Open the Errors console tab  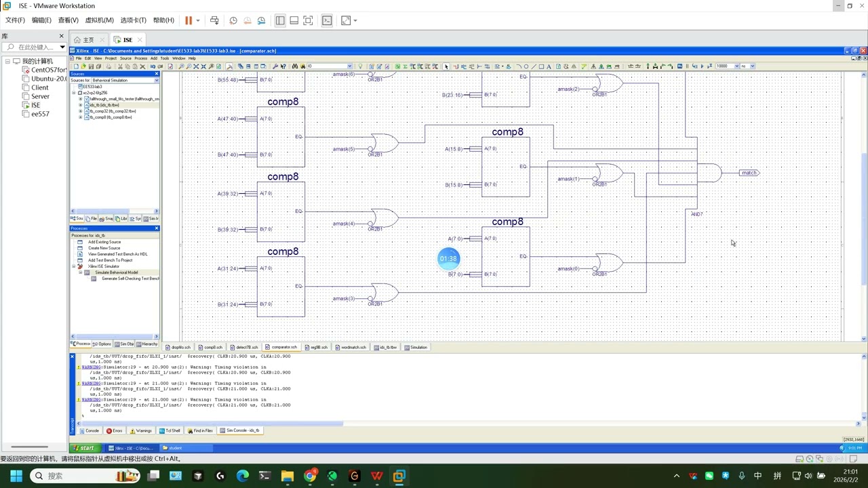[x=115, y=430]
